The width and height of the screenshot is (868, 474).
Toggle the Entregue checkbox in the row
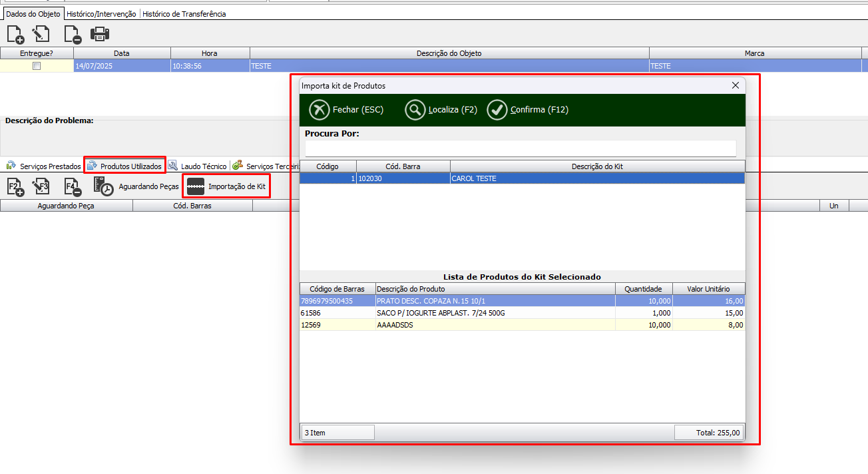pos(37,66)
